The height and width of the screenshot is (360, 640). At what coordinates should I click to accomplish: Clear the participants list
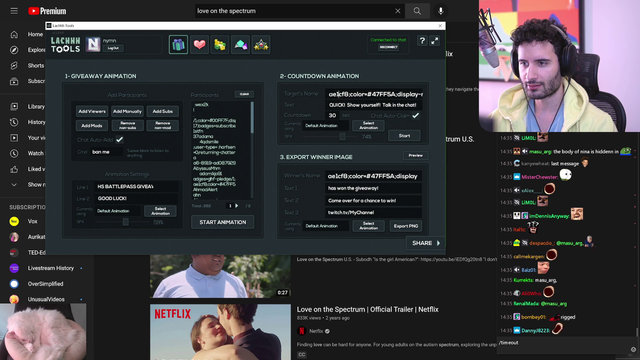244,94
